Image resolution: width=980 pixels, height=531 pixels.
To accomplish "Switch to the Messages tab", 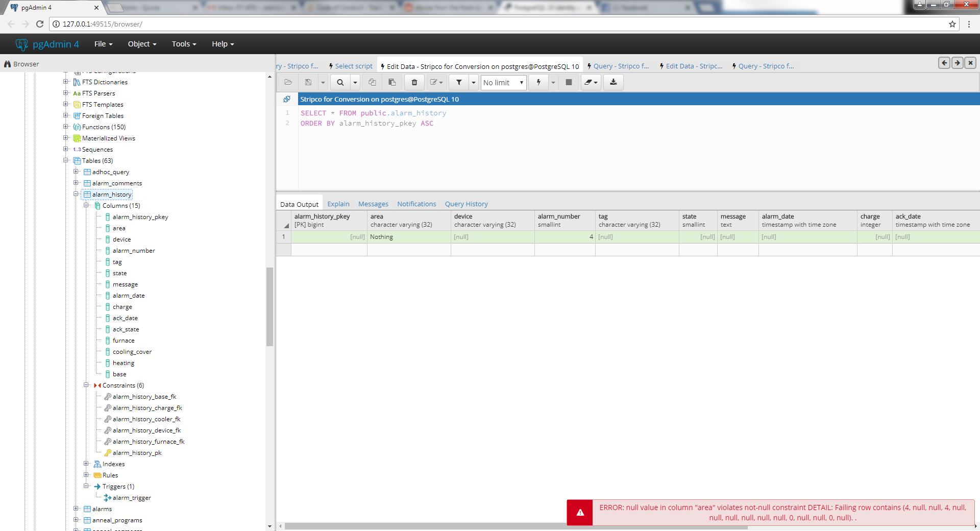I will tap(373, 204).
